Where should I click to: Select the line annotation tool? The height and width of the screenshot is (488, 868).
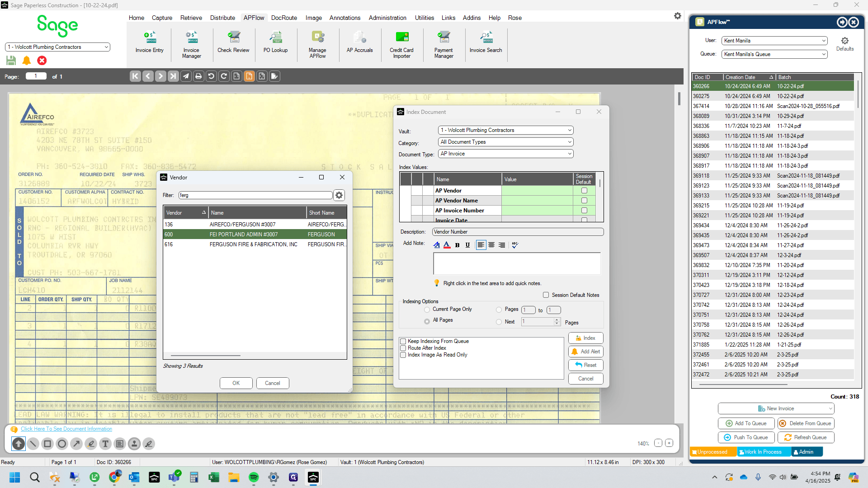(33, 444)
